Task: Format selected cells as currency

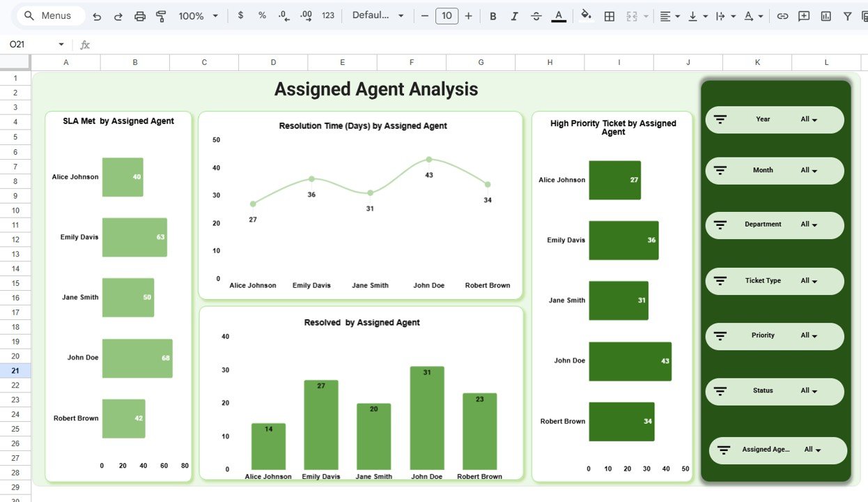Action: coord(240,15)
